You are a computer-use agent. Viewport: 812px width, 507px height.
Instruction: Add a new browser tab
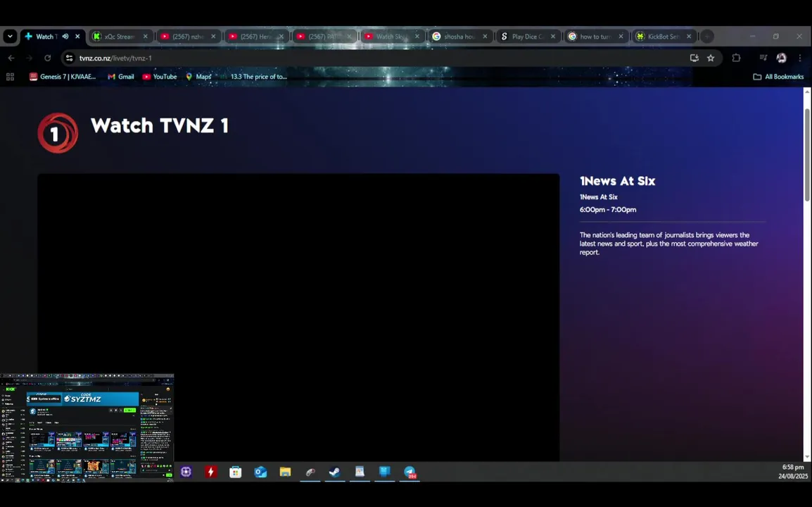707,37
